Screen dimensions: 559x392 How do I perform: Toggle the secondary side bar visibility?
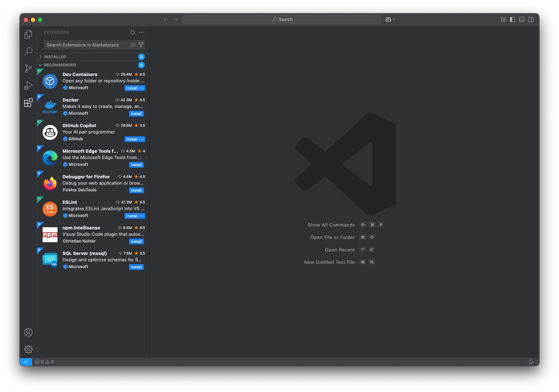(531, 20)
